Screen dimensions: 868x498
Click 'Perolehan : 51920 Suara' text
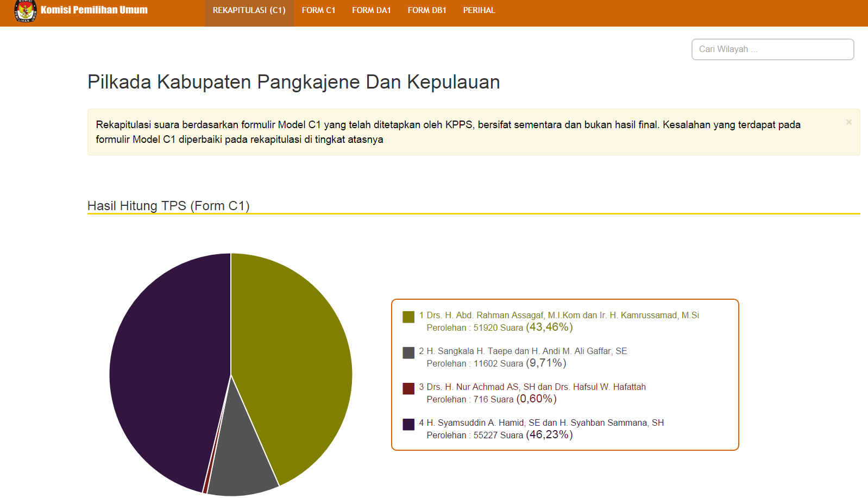pos(475,328)
